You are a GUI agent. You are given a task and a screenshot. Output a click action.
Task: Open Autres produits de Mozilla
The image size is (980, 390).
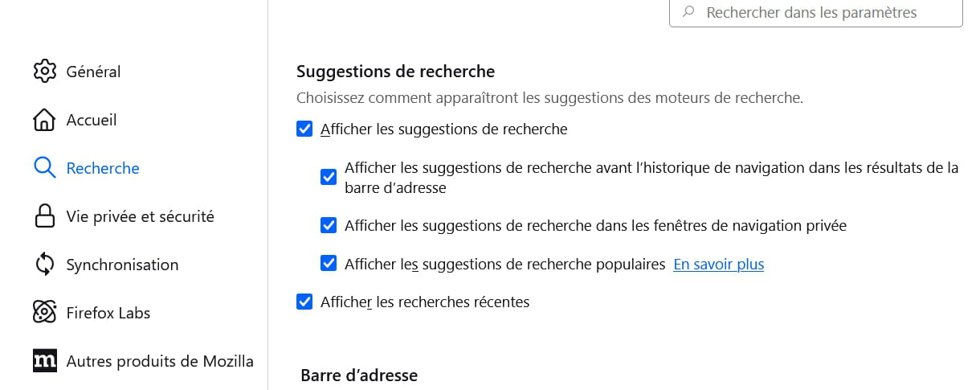[159, 361]
